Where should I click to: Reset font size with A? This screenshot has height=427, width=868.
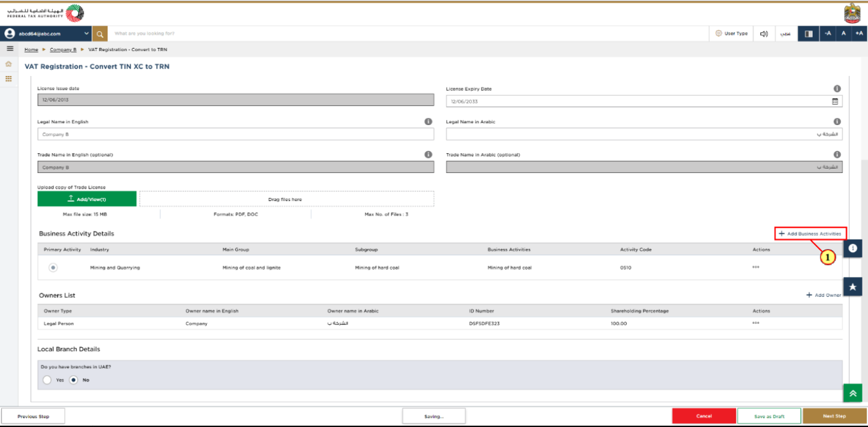click(x=843, y=34)
